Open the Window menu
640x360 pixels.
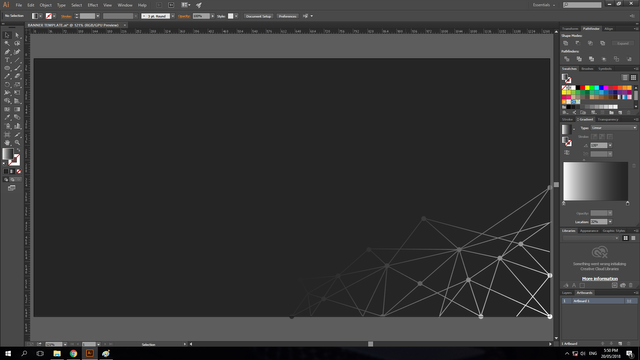tap(125, 5)
